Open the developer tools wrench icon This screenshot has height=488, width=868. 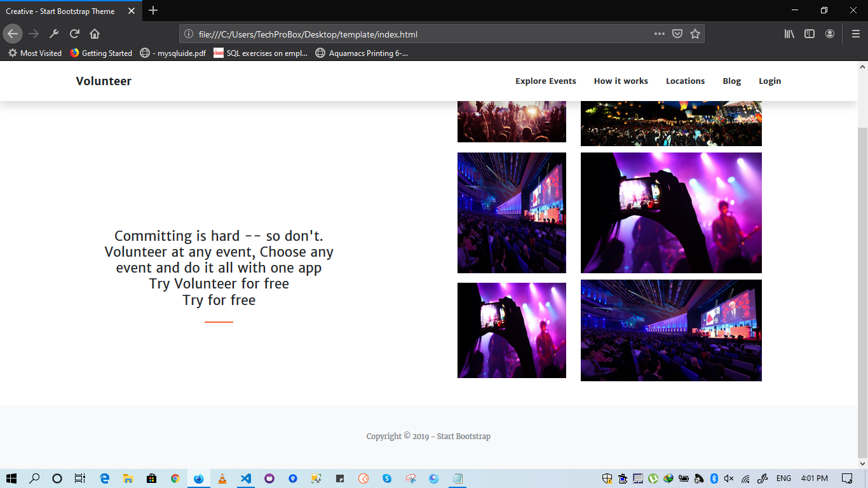point(54,34)
